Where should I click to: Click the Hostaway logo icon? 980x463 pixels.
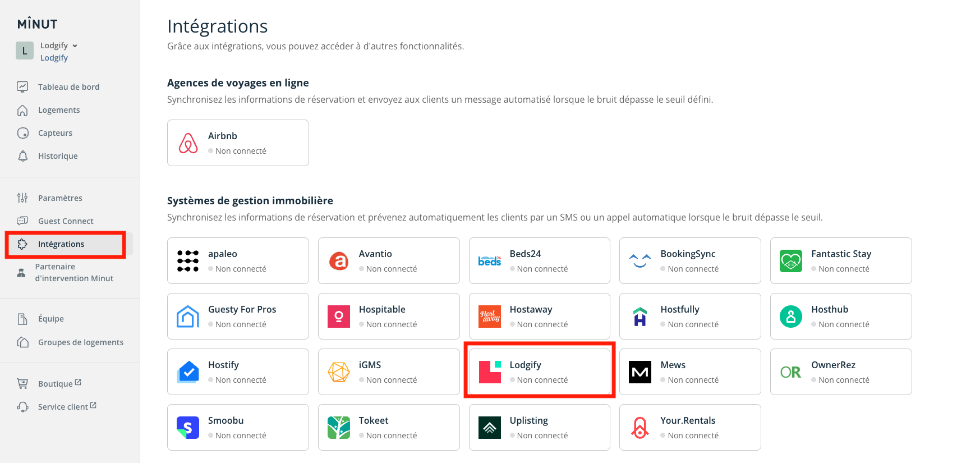(490, 317)
